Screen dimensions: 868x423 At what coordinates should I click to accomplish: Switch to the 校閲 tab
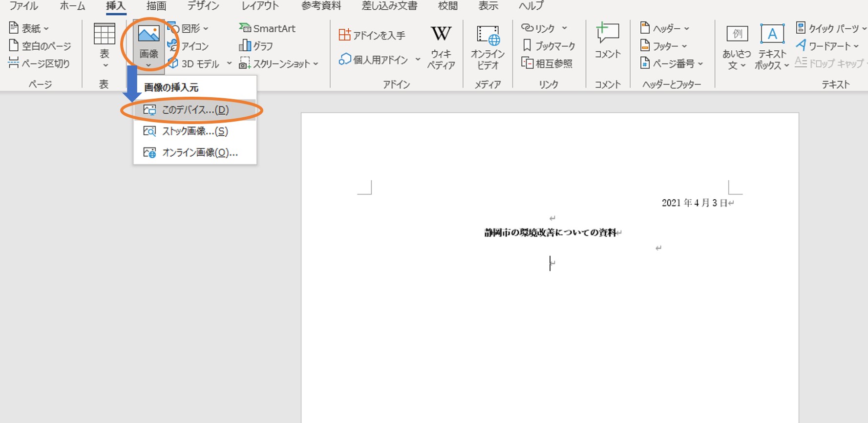click(448, 6)
